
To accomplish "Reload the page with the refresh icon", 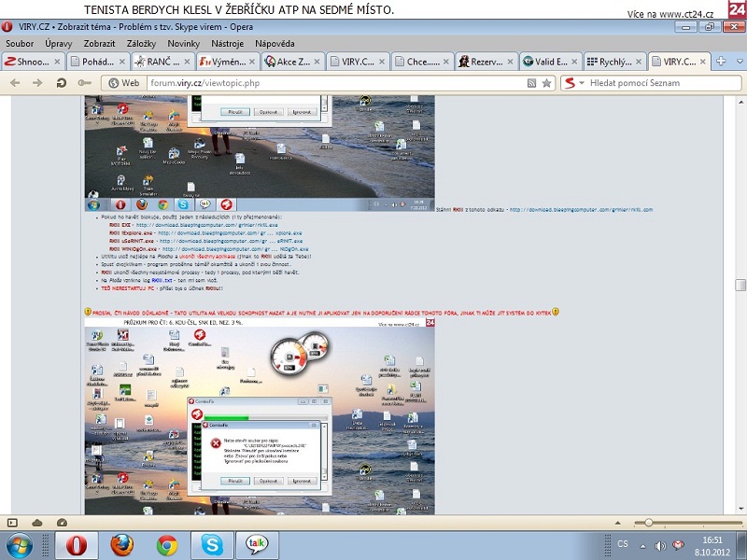I will coord(62,83).
